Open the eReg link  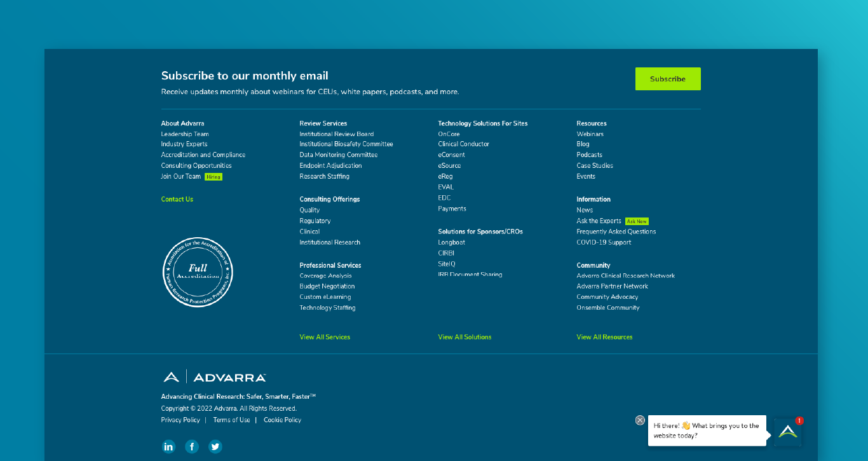[x=445, y=177]
